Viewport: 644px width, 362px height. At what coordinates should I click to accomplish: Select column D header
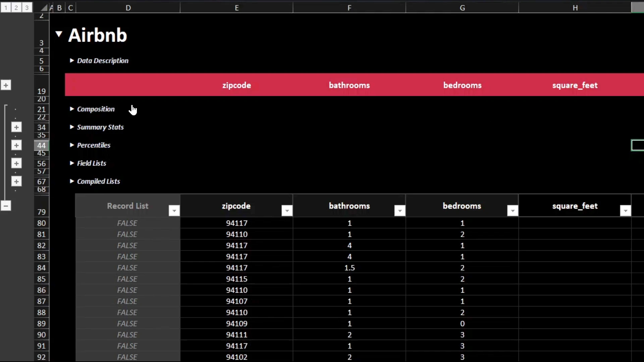[x=128, y=8]
